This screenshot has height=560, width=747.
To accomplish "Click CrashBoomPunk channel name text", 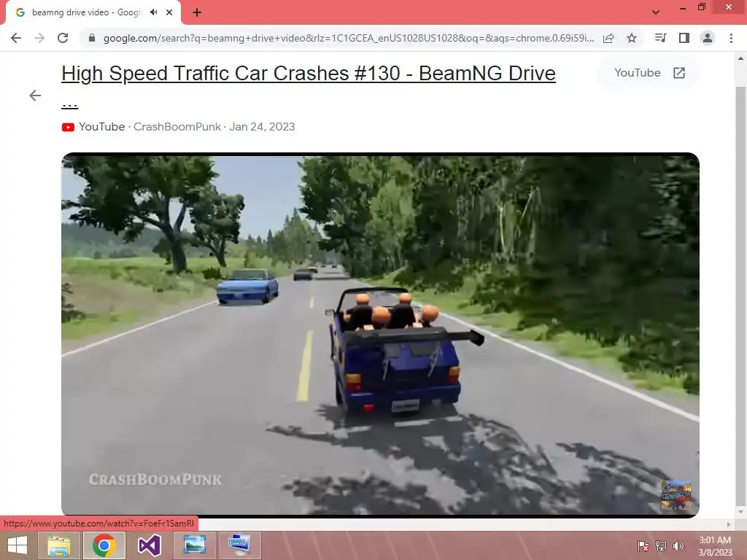I will [177, 127].
